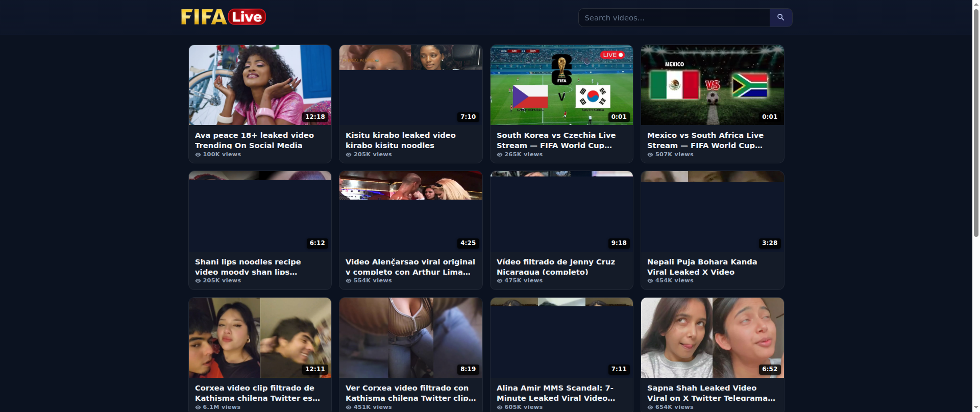Open South Korea vs Czechia live stream thumbnail
980x412 pixels.
click(x=561, y=85)
